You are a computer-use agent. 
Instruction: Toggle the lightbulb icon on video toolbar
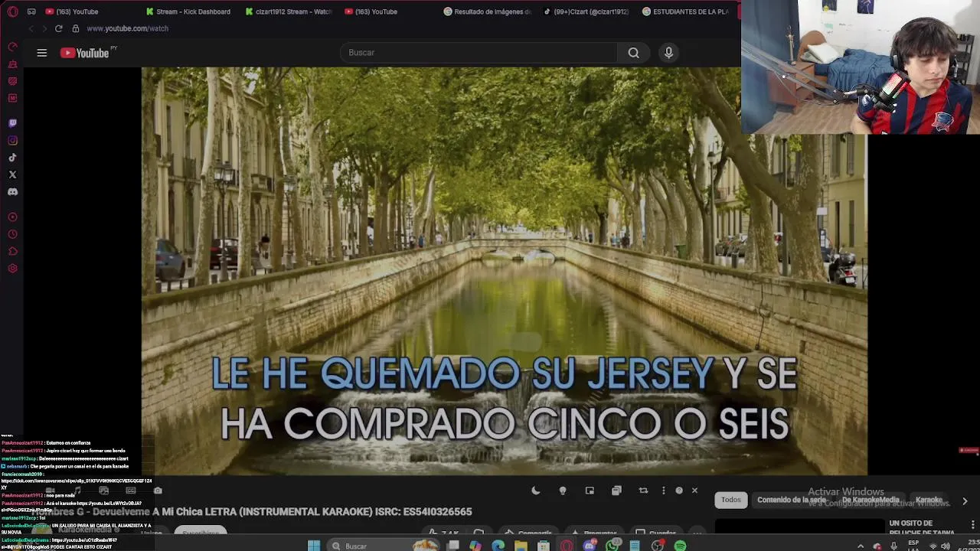(x=563, y=491)
